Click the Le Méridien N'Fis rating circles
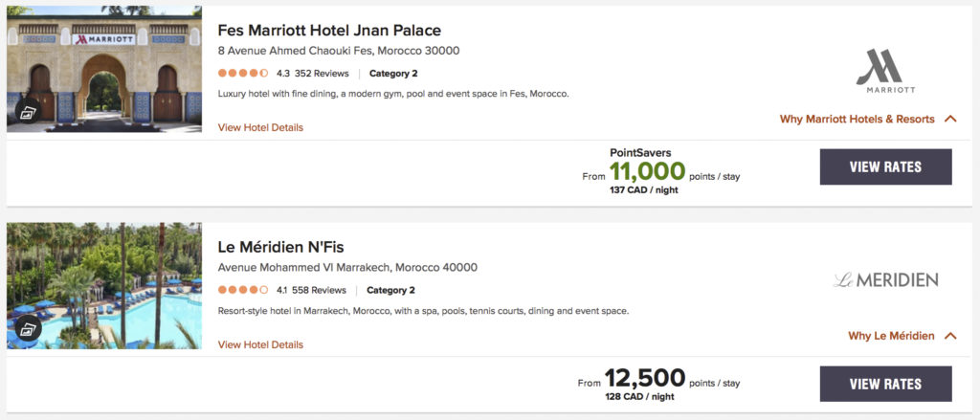Viewport: 980px width, 420px height. coord(243,290)
